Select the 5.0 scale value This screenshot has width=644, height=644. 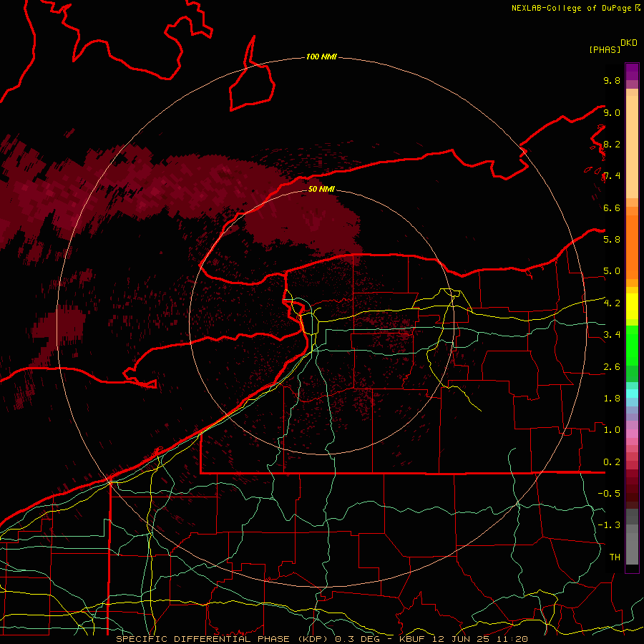(612, 271)
